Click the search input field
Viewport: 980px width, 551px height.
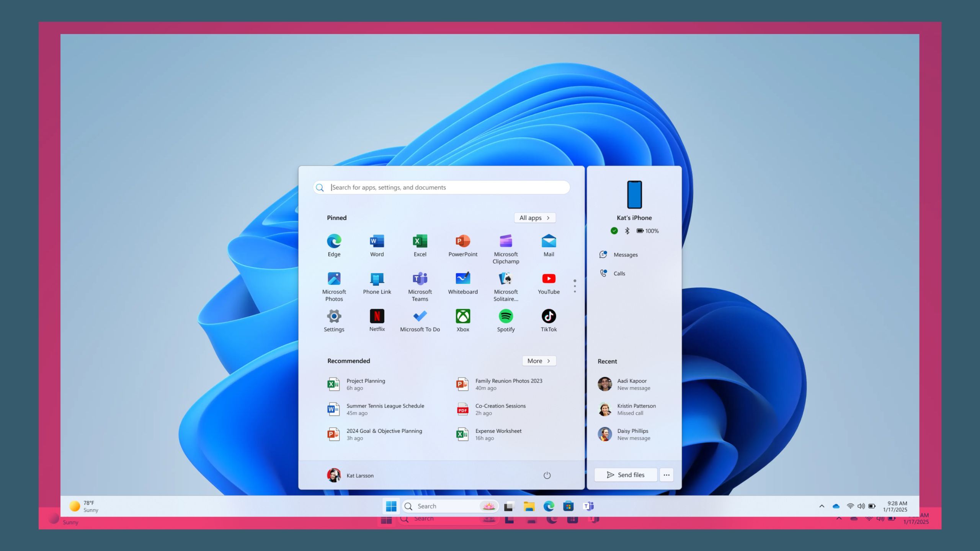(x=445, y=187)
